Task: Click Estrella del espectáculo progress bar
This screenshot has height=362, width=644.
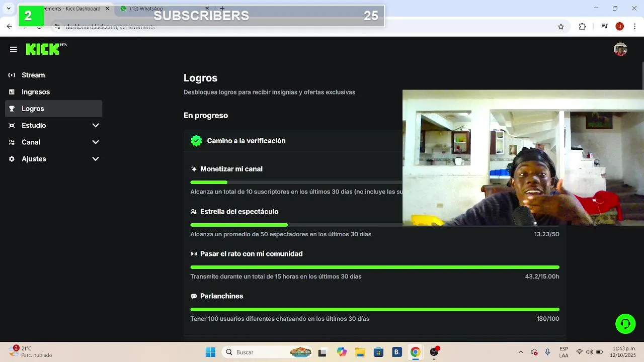Action: (296, 225)
